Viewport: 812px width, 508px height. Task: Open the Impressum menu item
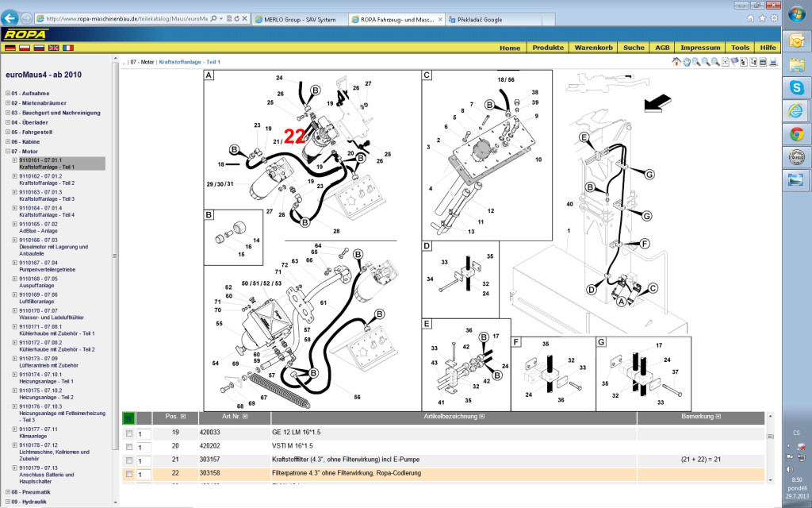(x=700, y=48)
